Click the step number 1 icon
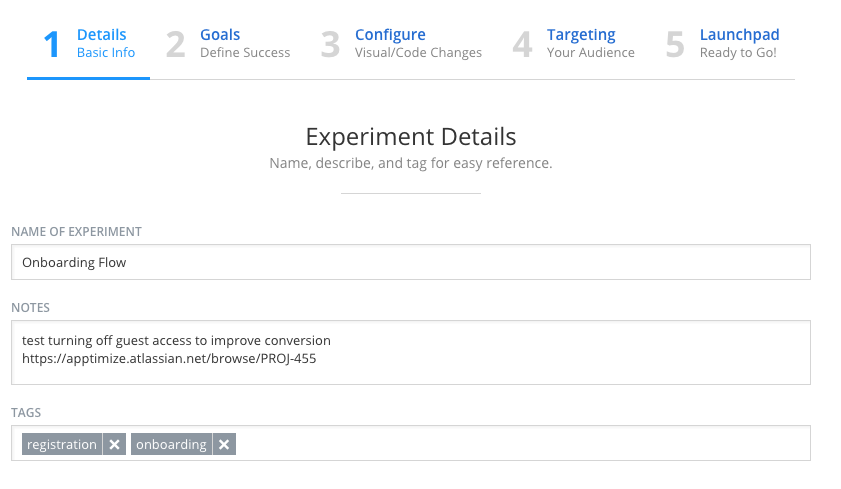This screenshot has height=489, width=841. pos(51,45)
